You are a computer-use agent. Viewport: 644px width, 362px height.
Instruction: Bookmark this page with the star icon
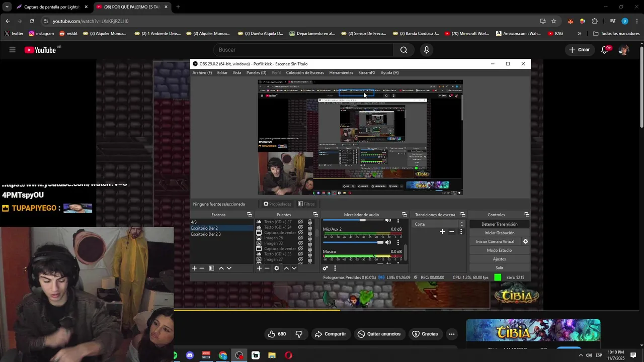554,21
